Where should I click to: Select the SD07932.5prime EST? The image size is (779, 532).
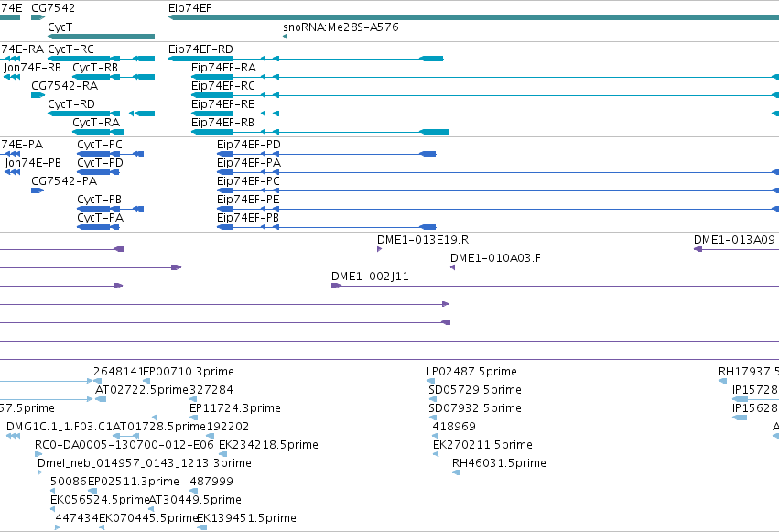pyautogui.click(x=433, y=418)
